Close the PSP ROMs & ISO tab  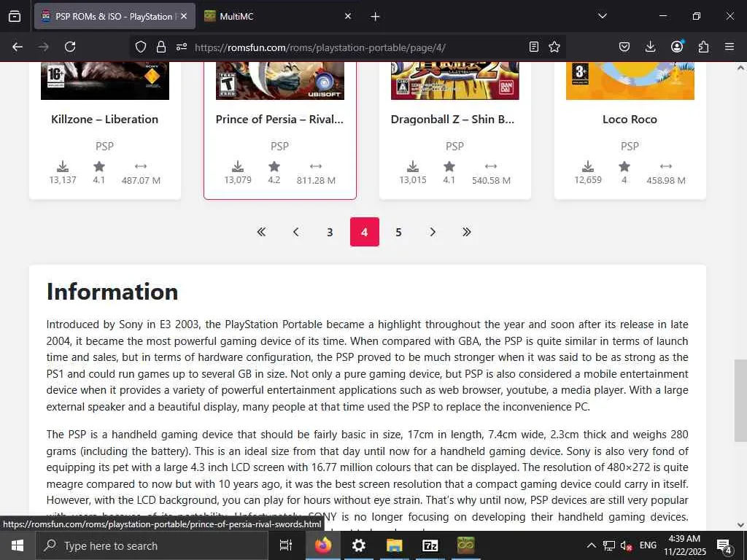(184, 16)
